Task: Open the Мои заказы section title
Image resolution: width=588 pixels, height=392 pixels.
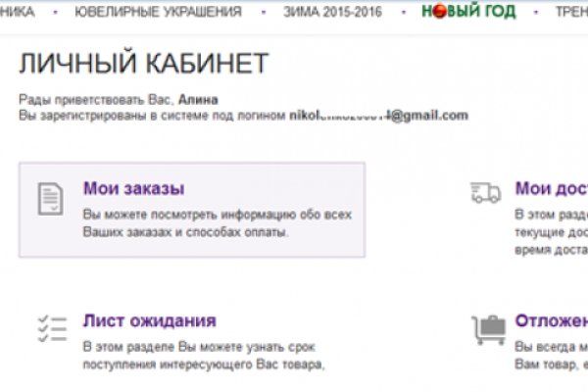Action: coord(133,189)
